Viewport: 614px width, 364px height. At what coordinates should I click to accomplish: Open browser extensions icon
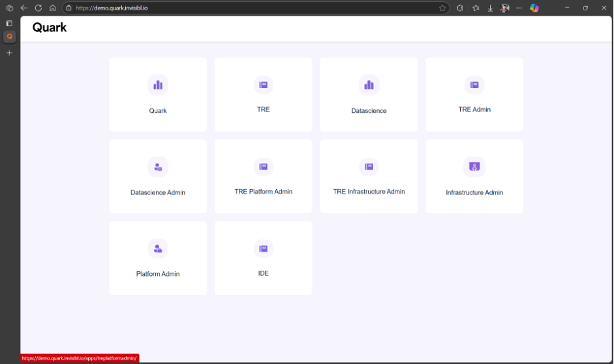tap(460, 8)
